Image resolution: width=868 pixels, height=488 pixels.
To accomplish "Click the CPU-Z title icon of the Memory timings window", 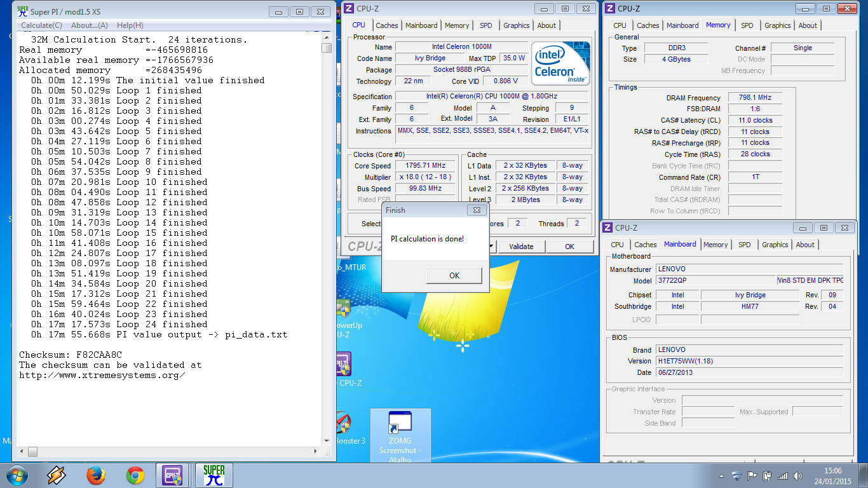I will (610, 8).
